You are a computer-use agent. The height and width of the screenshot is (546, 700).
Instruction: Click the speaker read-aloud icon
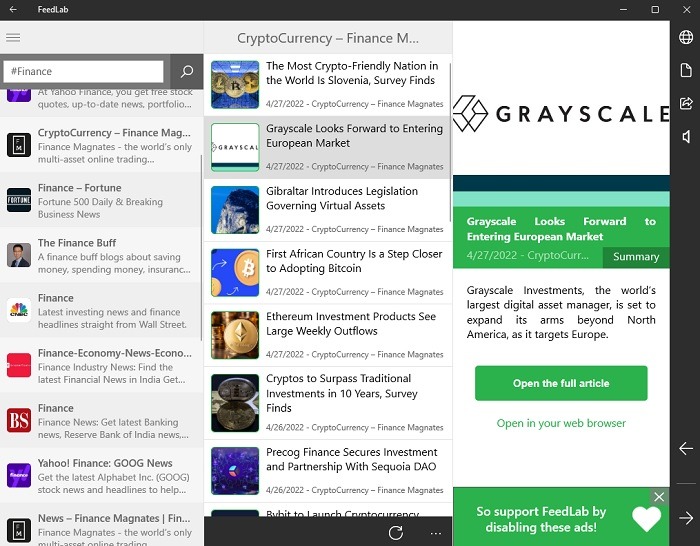pyautogui.click(x=686, y=136)
